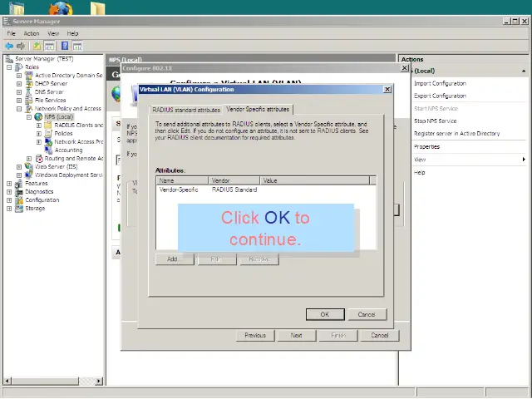Click the Configuration node icon
This screenshot has width=532, height=399.
(x=19, y=200)
